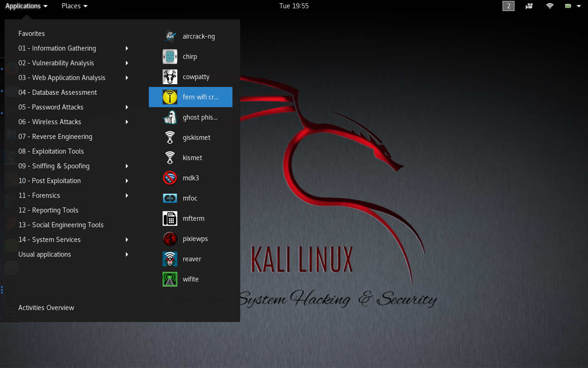
Task: Expand the 05 - Password Attacks submenu arrow
Action: click(127, 107)
